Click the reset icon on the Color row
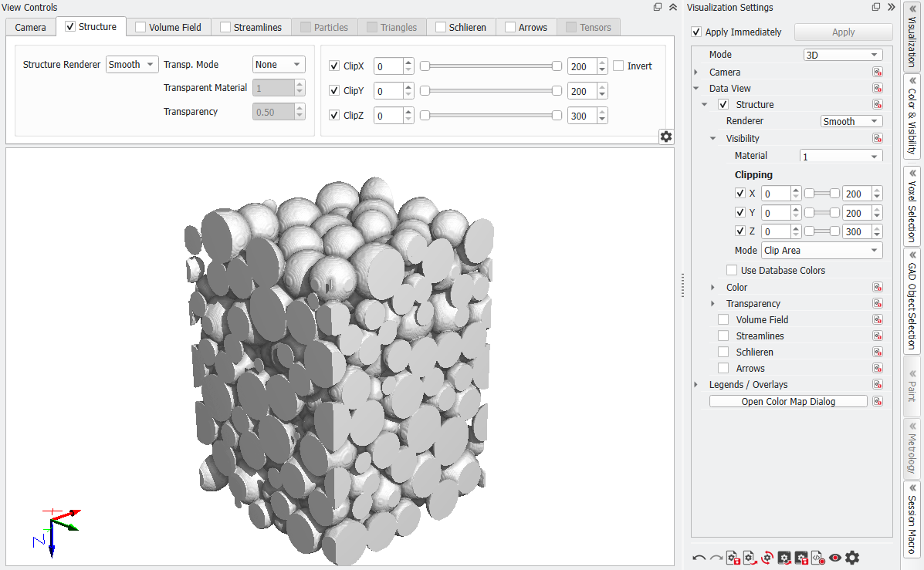Viewport: 924px width, 570px height. (x=878, y=288)
